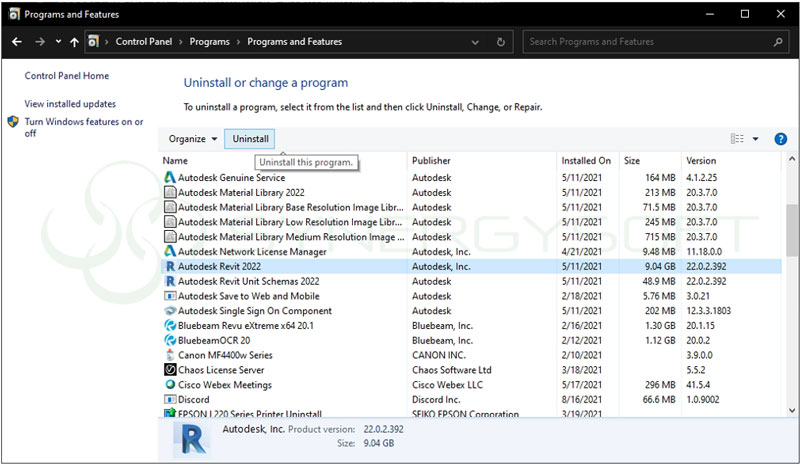Open the Get help question mark icon
Image resolution: width=800 pixels, height=464 pixels.
tap(780, 139)
